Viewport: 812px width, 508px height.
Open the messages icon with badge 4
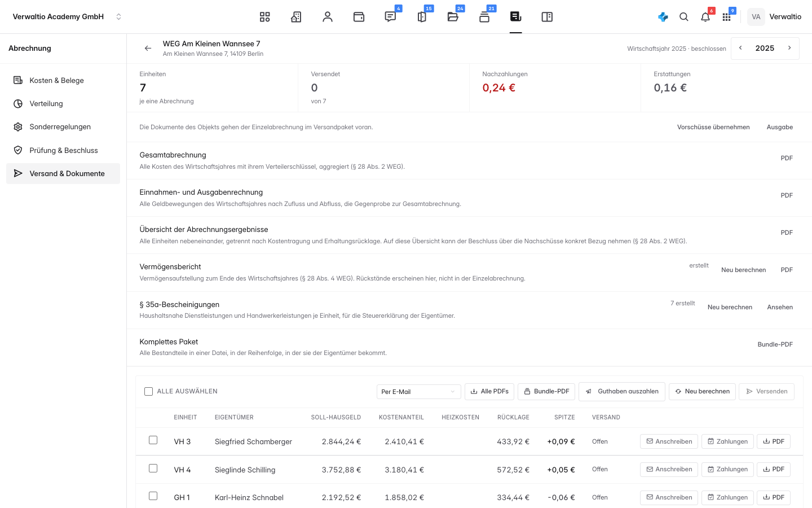click(390, 17)
